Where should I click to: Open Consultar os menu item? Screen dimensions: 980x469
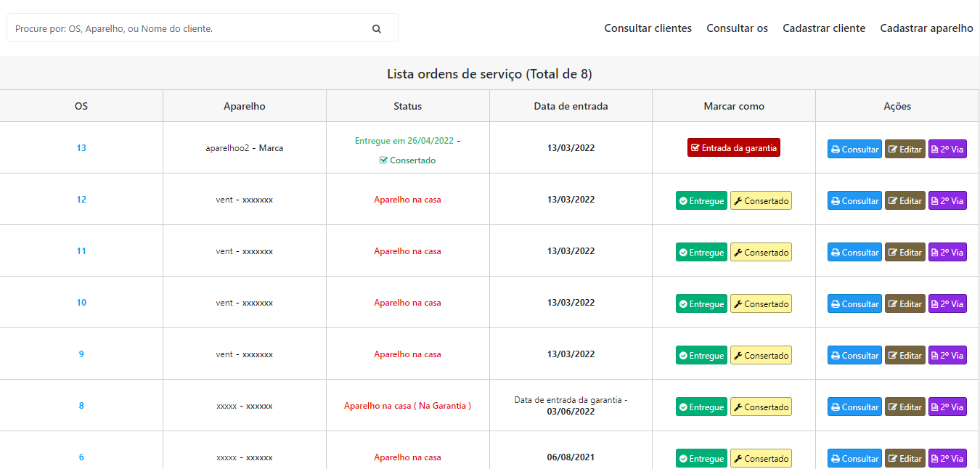(x=737, y=28)
